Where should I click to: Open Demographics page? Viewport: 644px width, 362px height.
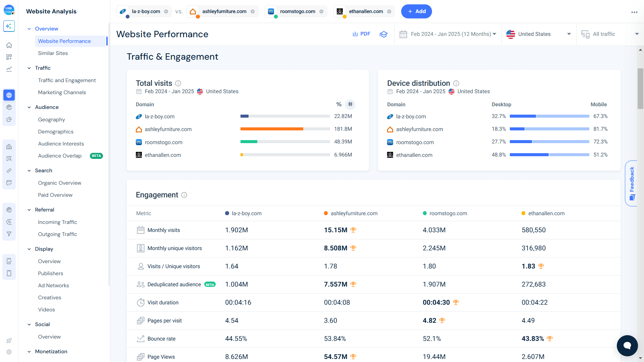point(56,132)
